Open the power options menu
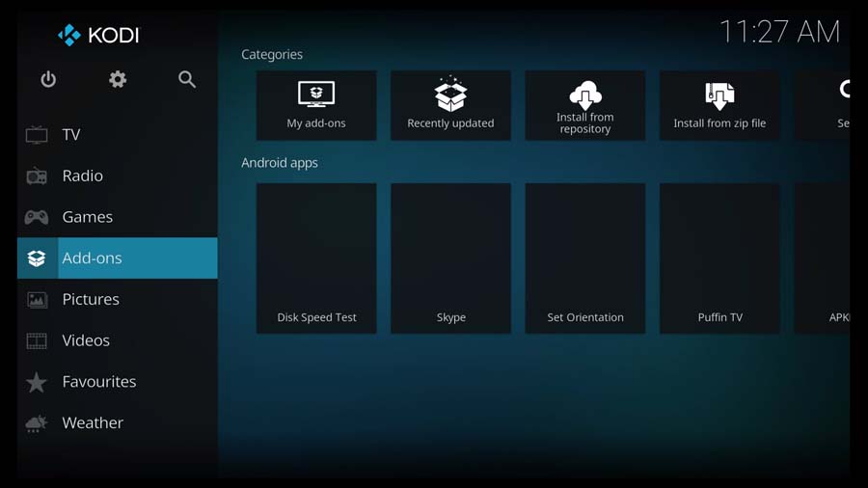 [x=48, y=79]
